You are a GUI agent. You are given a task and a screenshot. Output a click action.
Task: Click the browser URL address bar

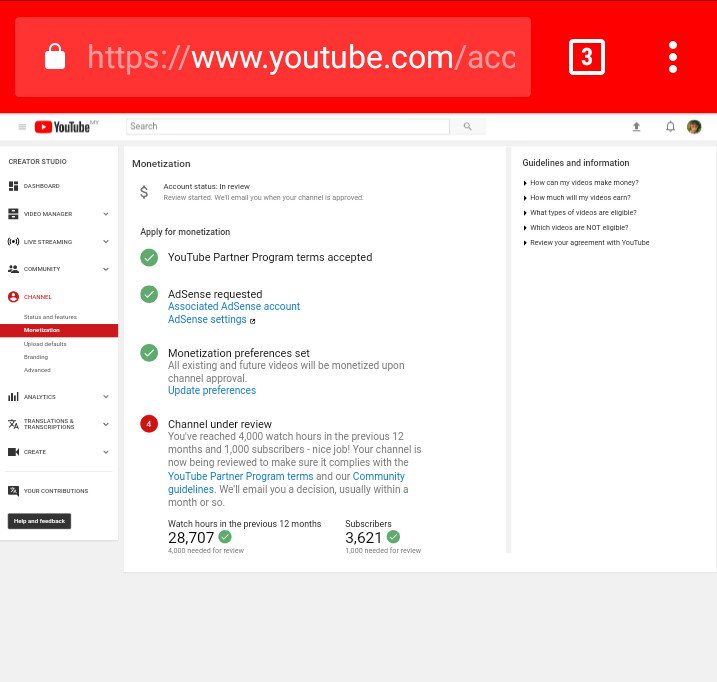click(x=273, y=57)
